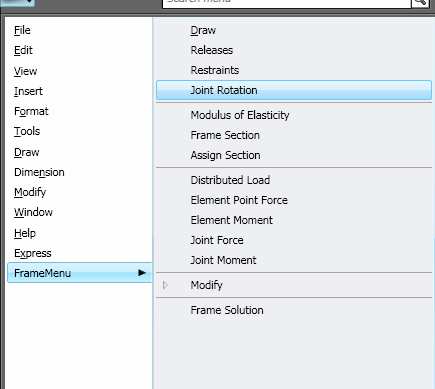Open the Modify submenu in FrameMenu
The width and height of the screenshot is (435, 389).
tap(206, 285)
